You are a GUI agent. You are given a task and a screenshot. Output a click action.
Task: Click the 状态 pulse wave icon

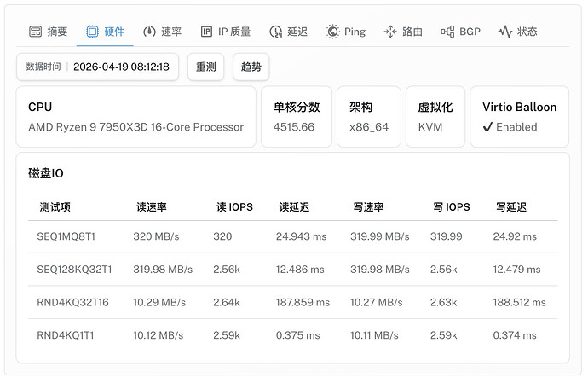pos(505,32)
